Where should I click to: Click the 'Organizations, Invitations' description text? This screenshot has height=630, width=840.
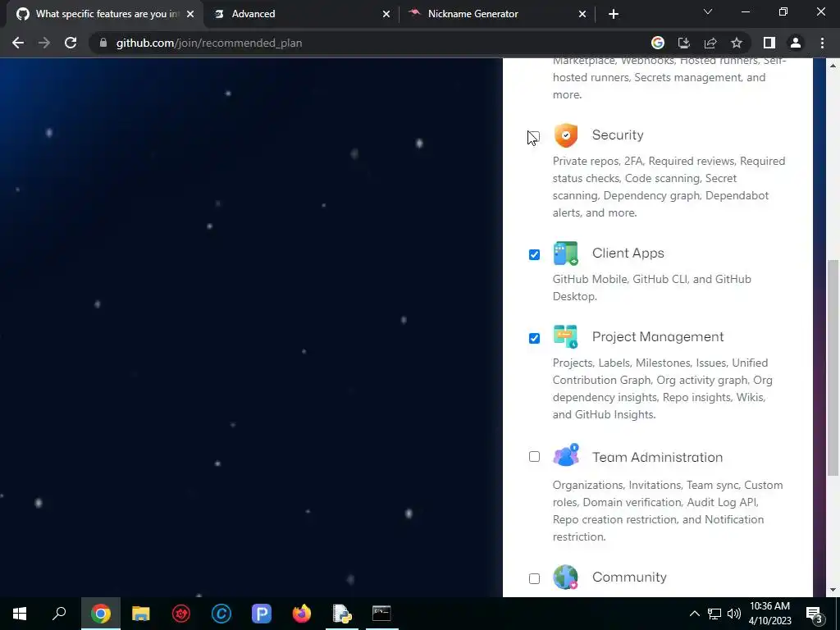click(x=668, y=510)
